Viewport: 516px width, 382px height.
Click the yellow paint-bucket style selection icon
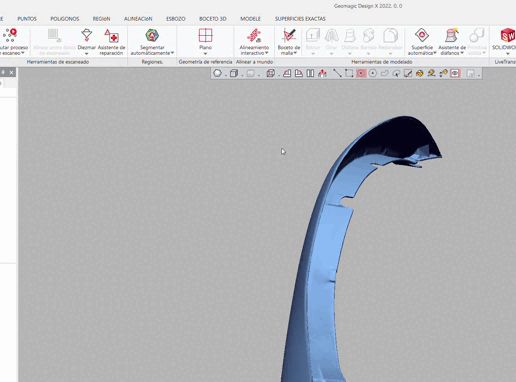420,73
